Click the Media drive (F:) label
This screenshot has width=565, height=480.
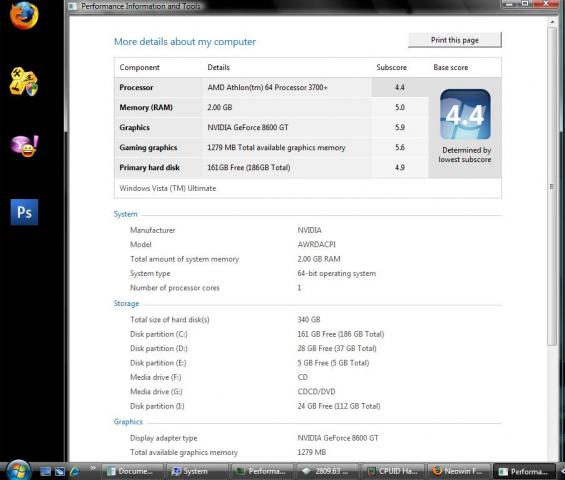coord(156,377)
